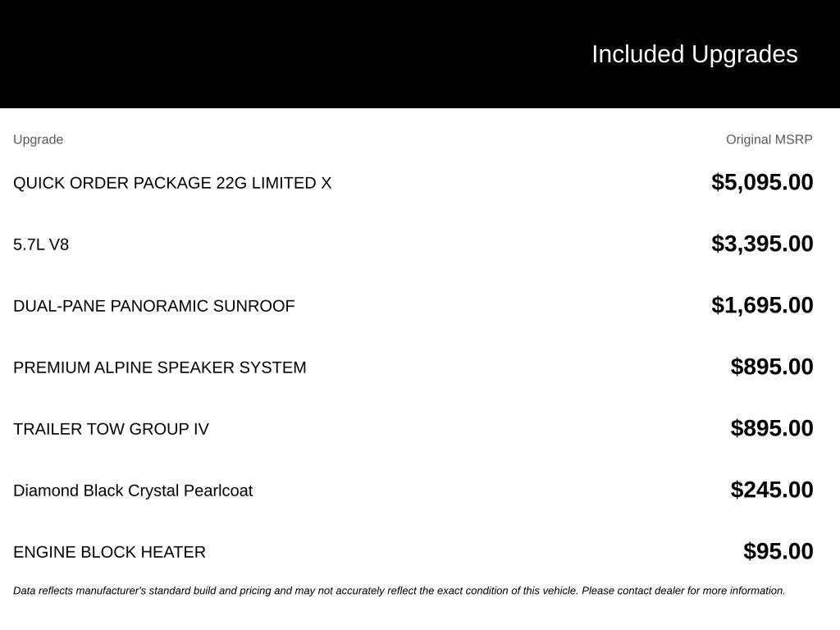840x630 pixels.
Task: Select the Original MSRP column header
Action: [769, 139]
